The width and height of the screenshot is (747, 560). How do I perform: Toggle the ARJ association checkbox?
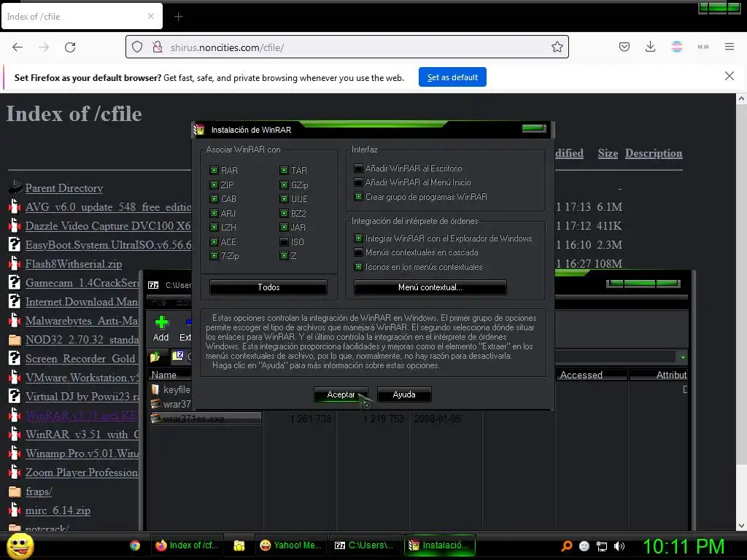tap(214, 213)
